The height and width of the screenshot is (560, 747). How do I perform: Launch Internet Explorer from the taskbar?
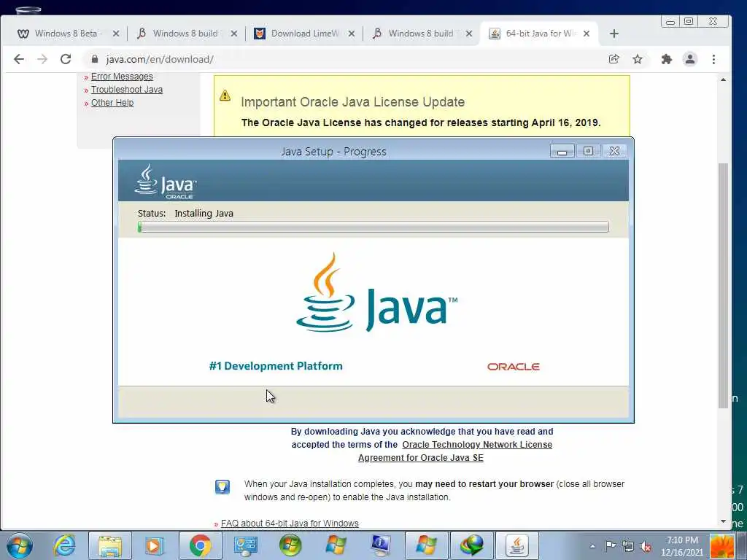pyautogui.click(x=64, y=545)
